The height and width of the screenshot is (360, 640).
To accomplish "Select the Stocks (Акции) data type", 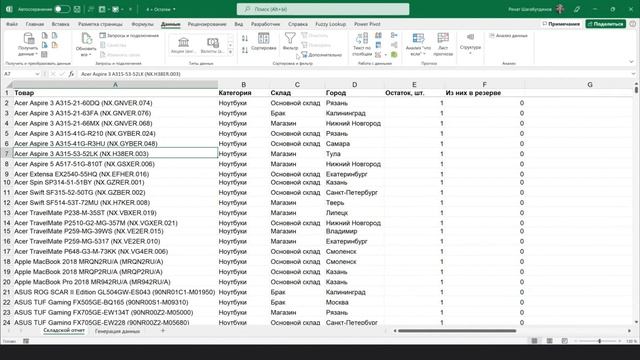I will click(x=183, y=45).
